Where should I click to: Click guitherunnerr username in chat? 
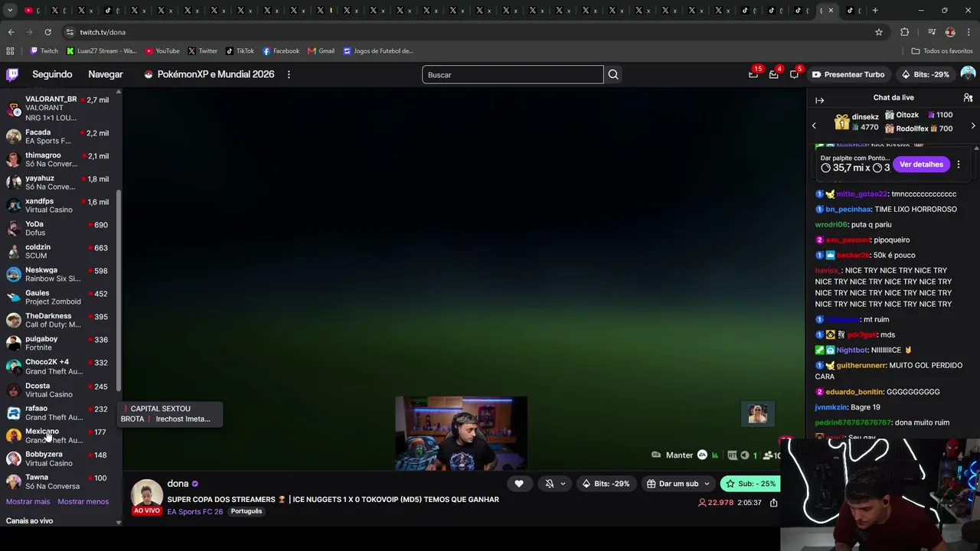861,366
